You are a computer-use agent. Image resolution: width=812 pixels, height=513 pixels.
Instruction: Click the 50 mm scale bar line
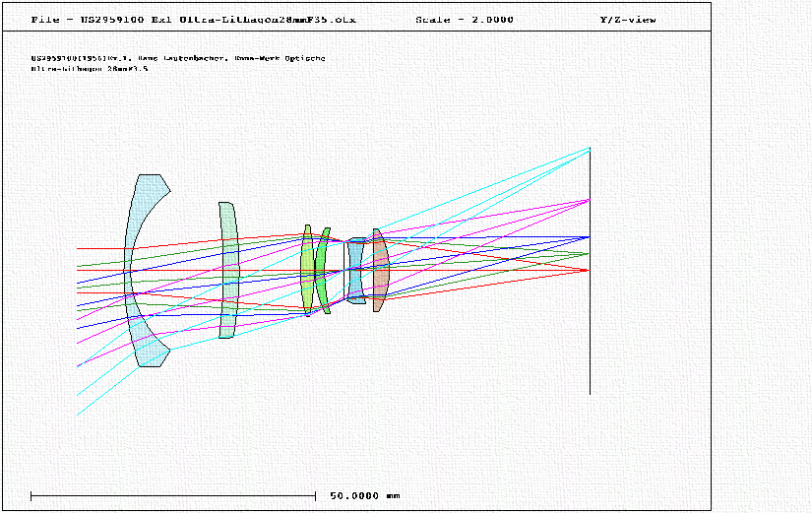[173, 496]
